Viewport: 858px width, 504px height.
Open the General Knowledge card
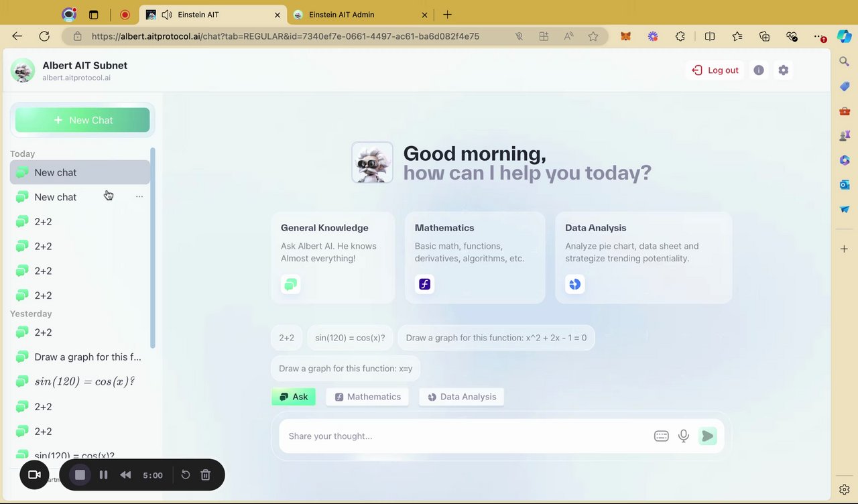333,257
